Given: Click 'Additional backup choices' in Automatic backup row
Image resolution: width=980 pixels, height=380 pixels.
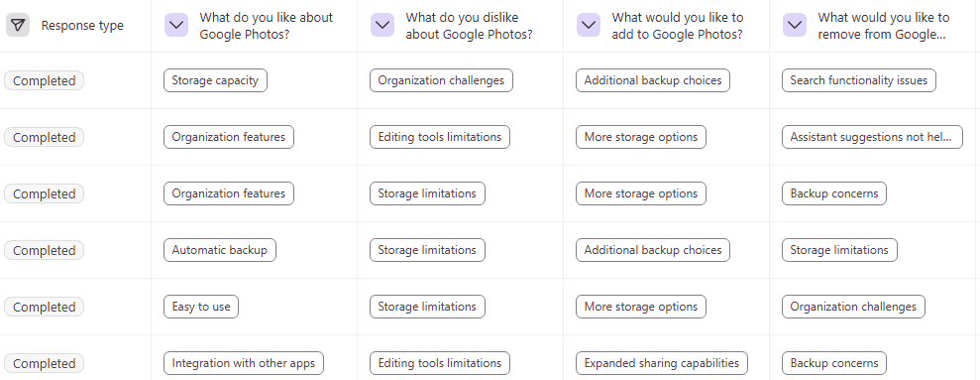Looking at the screenshot, I should point(652,250).
